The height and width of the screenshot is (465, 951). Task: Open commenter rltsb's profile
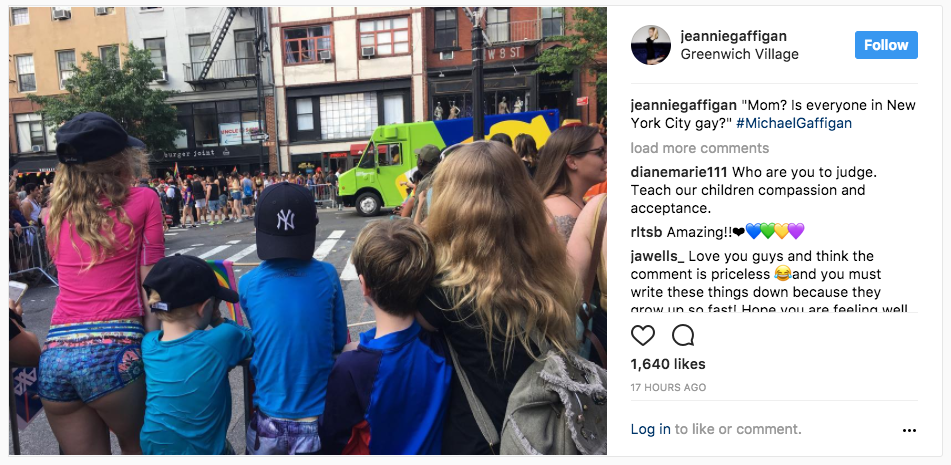pyautogui.click(x=647, y=232)
